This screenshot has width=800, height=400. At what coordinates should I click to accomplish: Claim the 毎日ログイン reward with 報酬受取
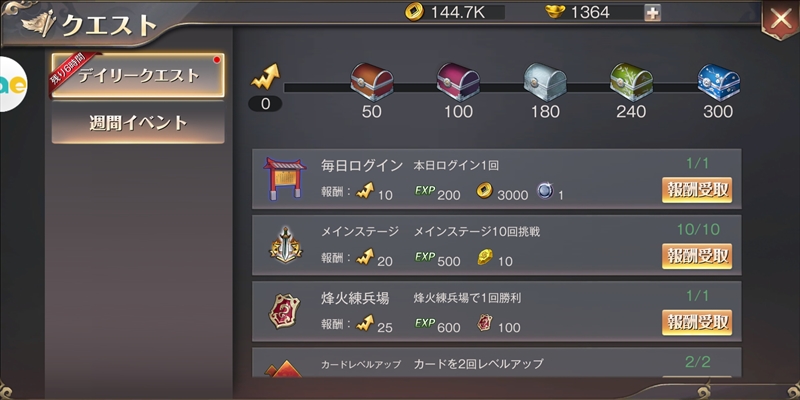click(697, 190)
